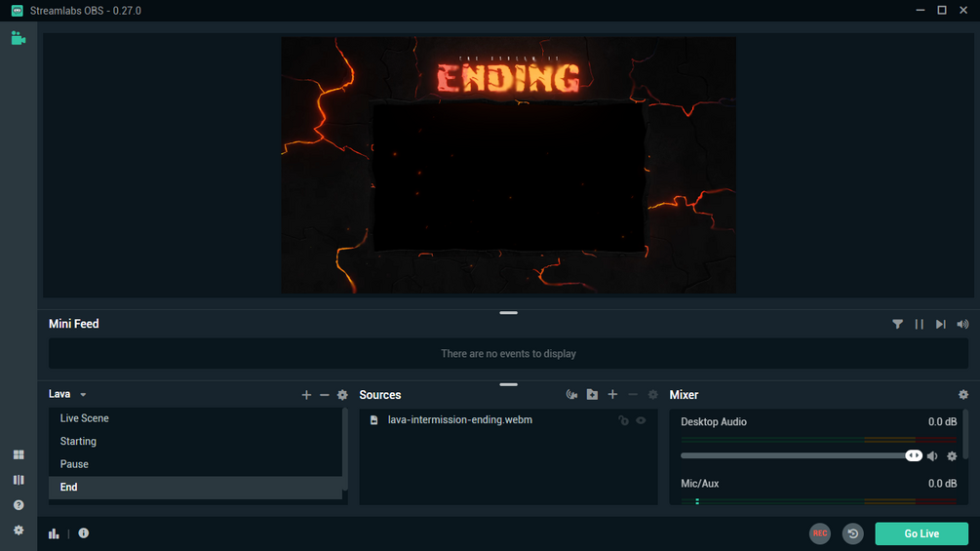Click 'There are no events to display'
The height and width of the screenshot is (551, 980).
(508, 354)
